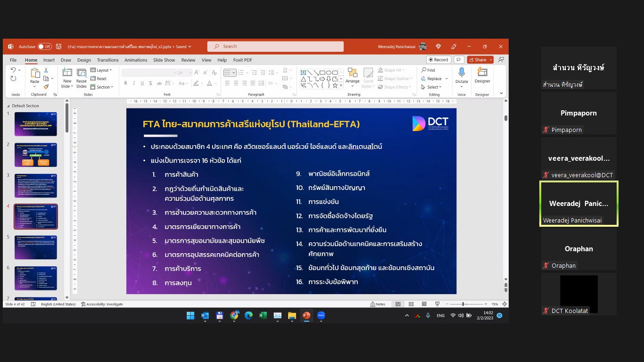This screenshot has width=644, height=362.
Task: Switch to Normal view icon
Action: pyautogui.click(x=398, y=304)
